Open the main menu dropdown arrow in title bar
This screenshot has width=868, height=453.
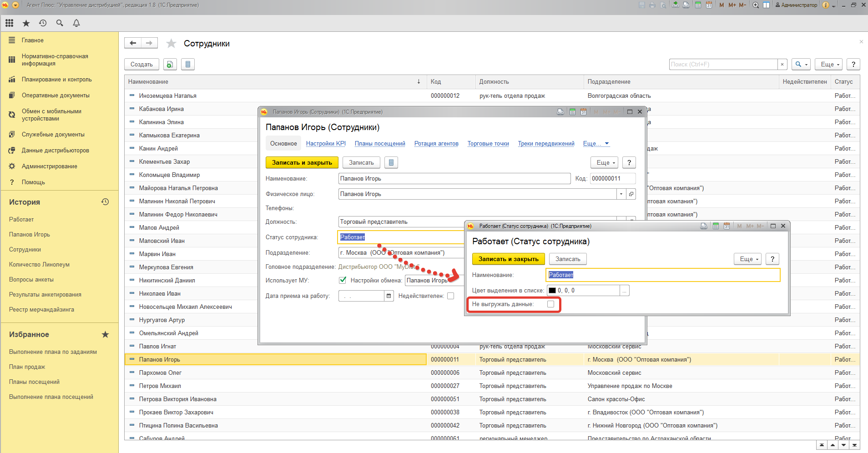[x=15, y=5]
